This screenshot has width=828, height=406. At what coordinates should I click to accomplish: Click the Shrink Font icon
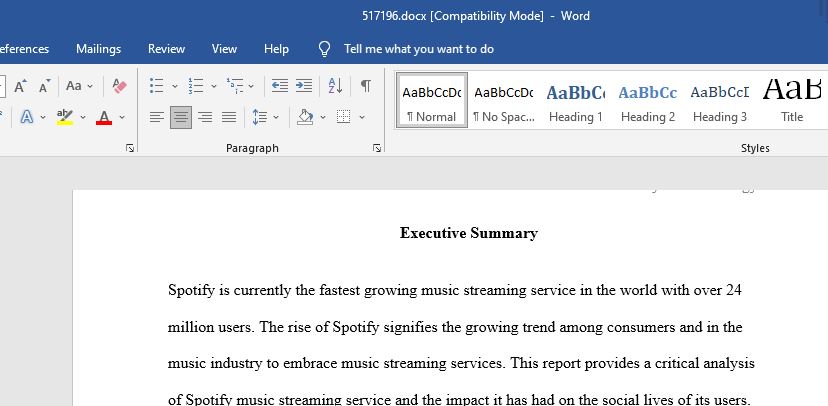click(x=45, y=86)
